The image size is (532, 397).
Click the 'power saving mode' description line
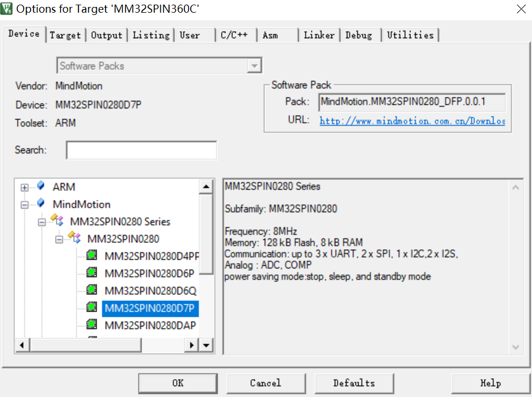[327, 276]
